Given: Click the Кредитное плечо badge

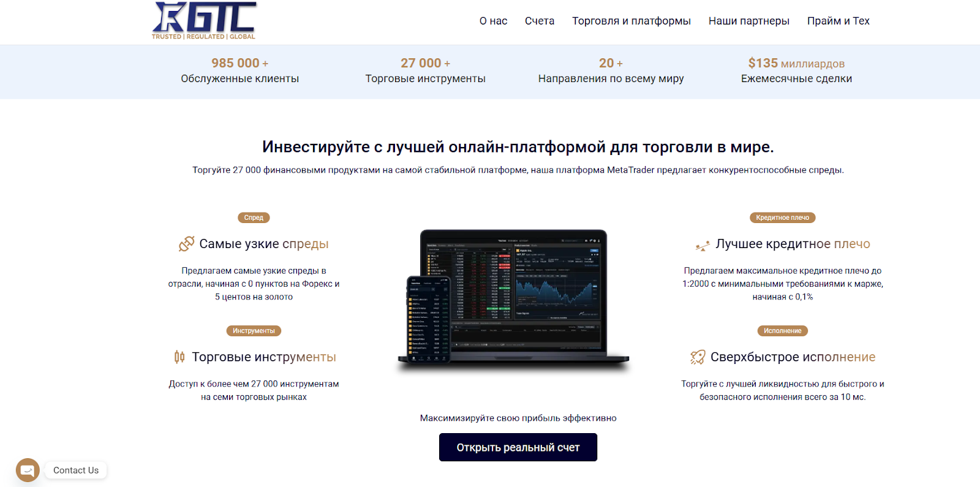Looking at the screenshot, I should coord(783,217).
